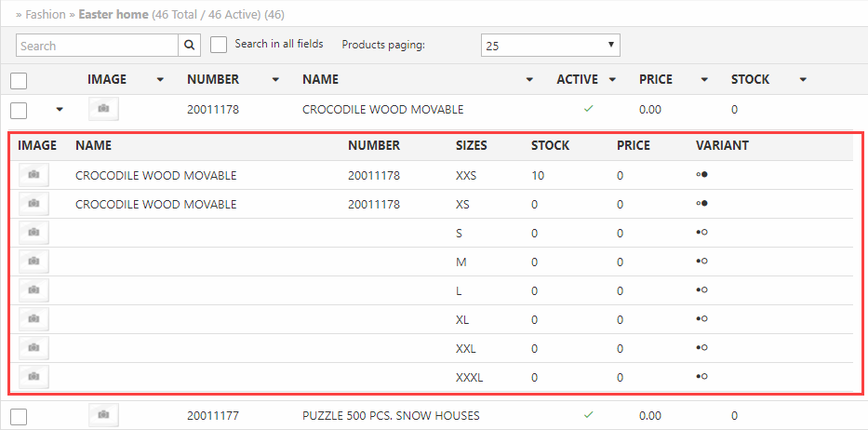Open the Fashion breadcrumb link

[x=46, y=15]
